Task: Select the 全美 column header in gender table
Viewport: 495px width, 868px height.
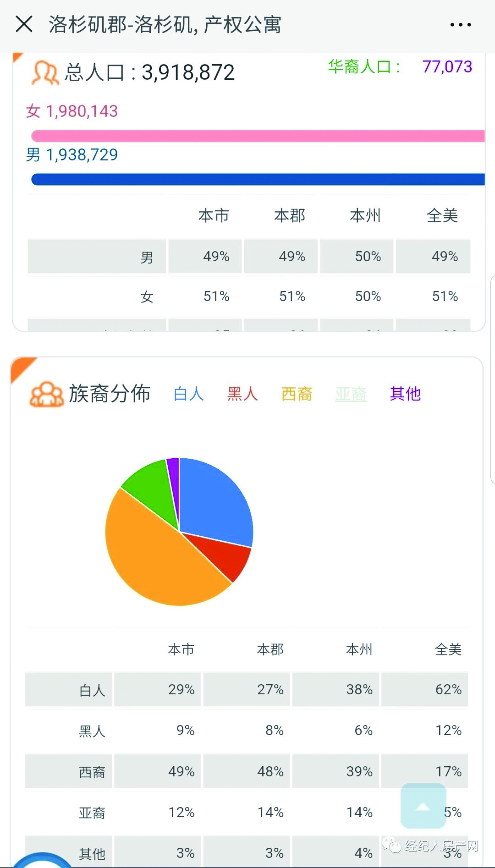Action: [442, 215]
